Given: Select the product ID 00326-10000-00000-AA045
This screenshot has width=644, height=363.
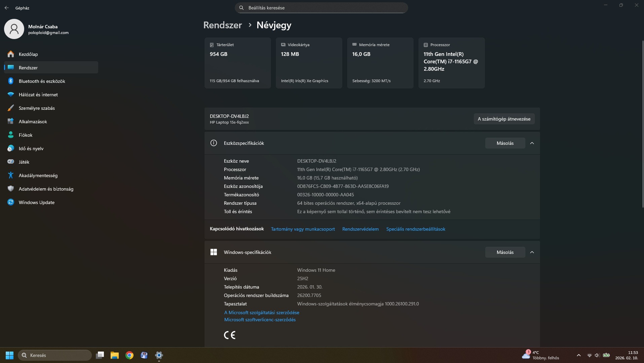Looking at the screenshot, I should pos(326,195).
